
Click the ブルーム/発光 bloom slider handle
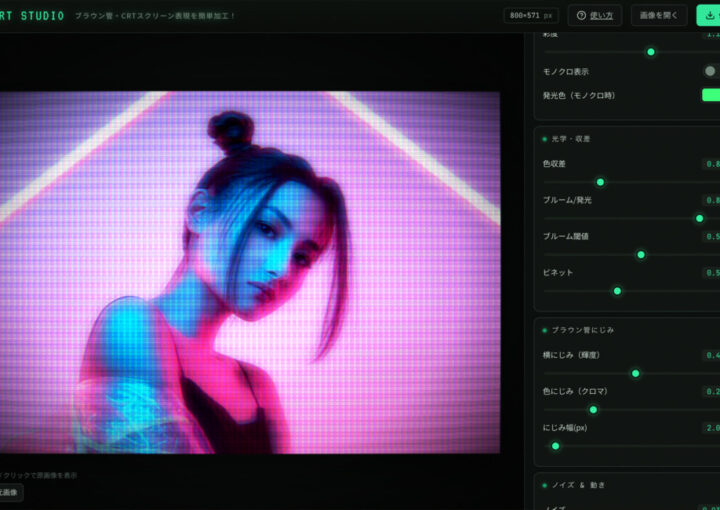pyautogui.click(x=699, y=219)
